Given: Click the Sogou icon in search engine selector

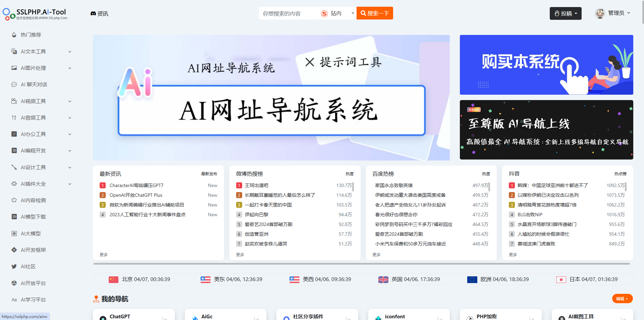Looking at the screenshot, I should pyautogui.click(x=324, y=13).
